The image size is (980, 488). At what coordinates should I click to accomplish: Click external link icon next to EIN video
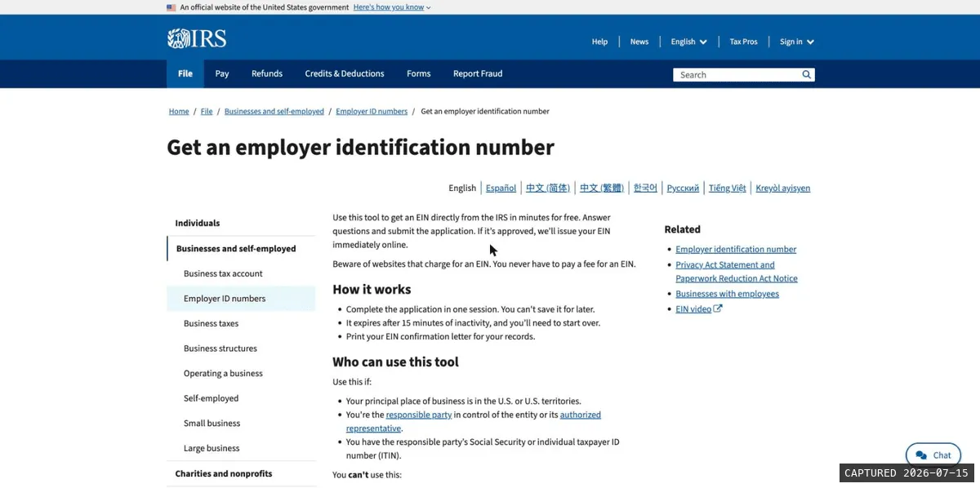coord(718,308)
